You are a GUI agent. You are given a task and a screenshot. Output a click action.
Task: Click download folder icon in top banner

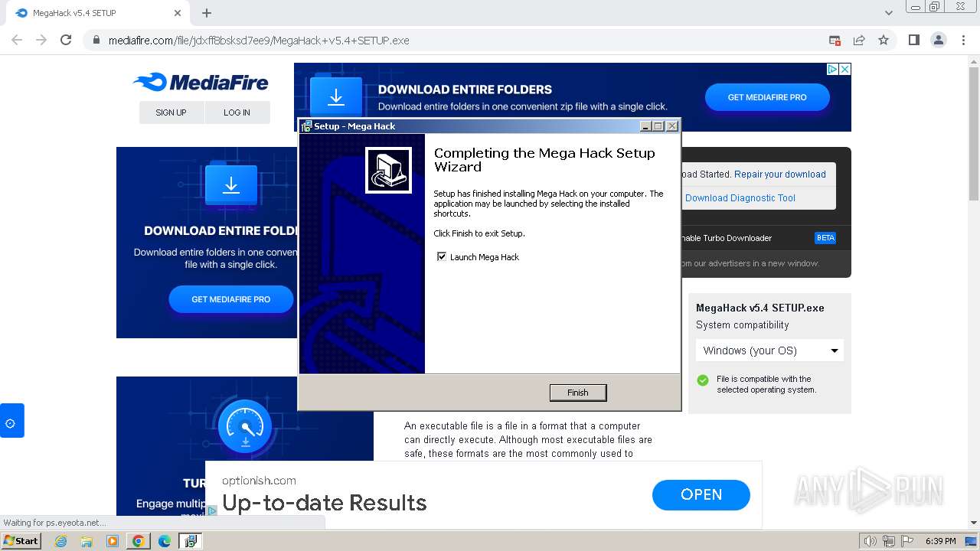coord(336,97)
